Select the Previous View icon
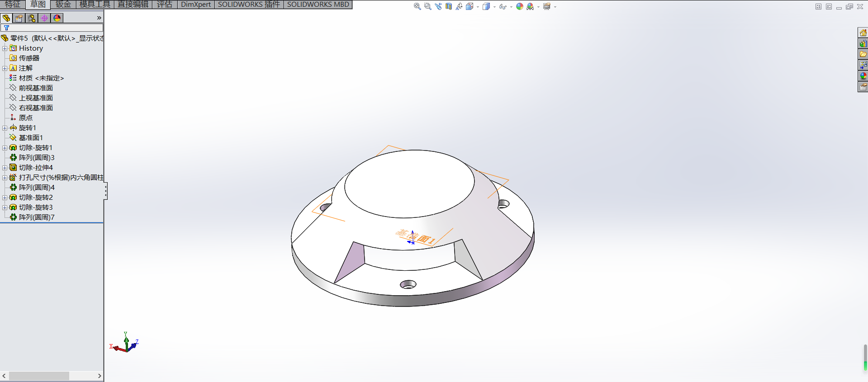This screenshot has width=868, height=382. pyautogui.click(x=438, y=6)
